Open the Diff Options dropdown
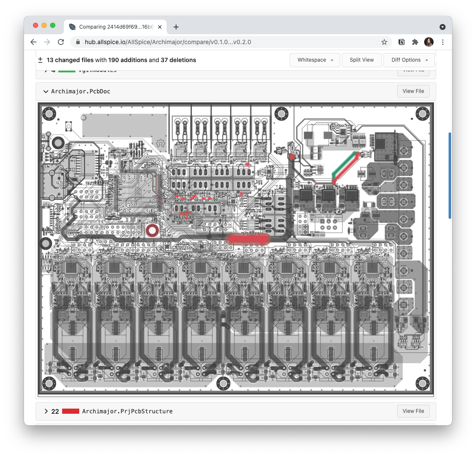The height and width of the screenshot is (457, 476). (x=409, y=60)
